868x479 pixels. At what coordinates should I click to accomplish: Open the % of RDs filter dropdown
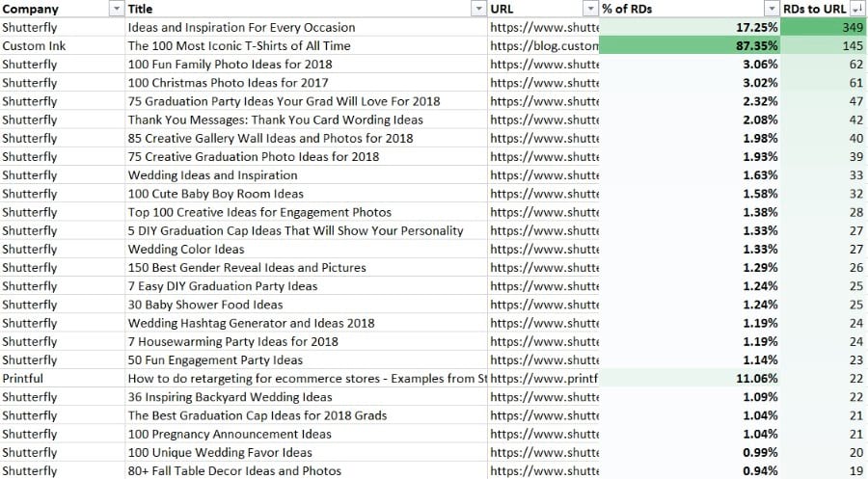(x=772, y=9)
